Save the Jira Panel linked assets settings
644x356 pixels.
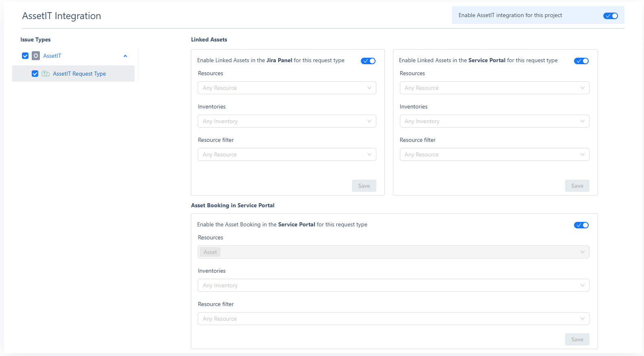(x=364, y=186)
